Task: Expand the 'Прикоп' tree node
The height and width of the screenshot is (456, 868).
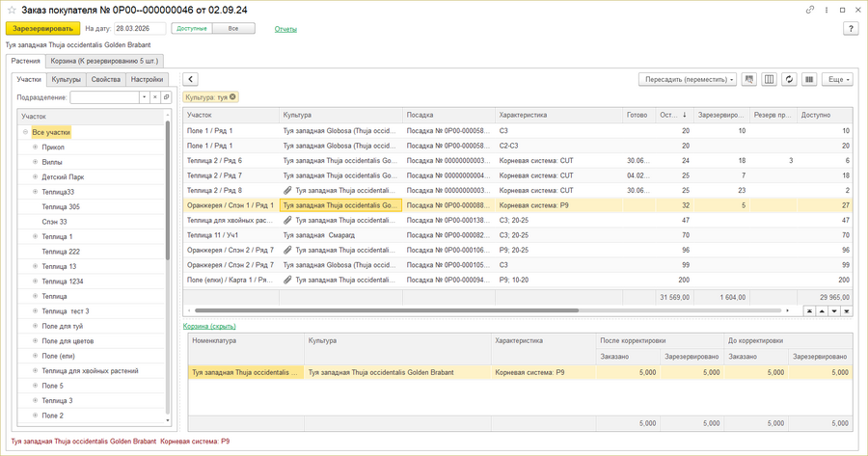Action: point(36,148)
